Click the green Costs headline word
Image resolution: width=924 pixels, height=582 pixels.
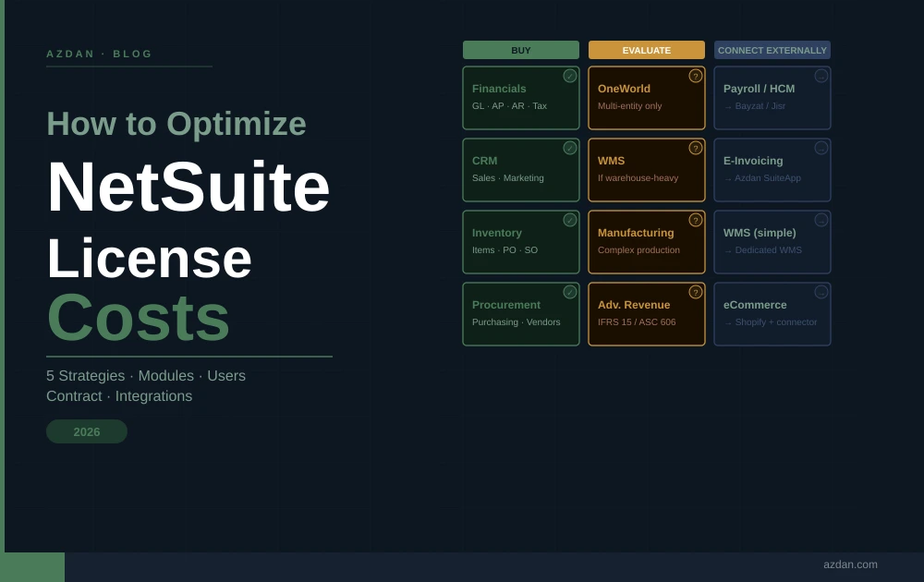(x=138, y=318)
